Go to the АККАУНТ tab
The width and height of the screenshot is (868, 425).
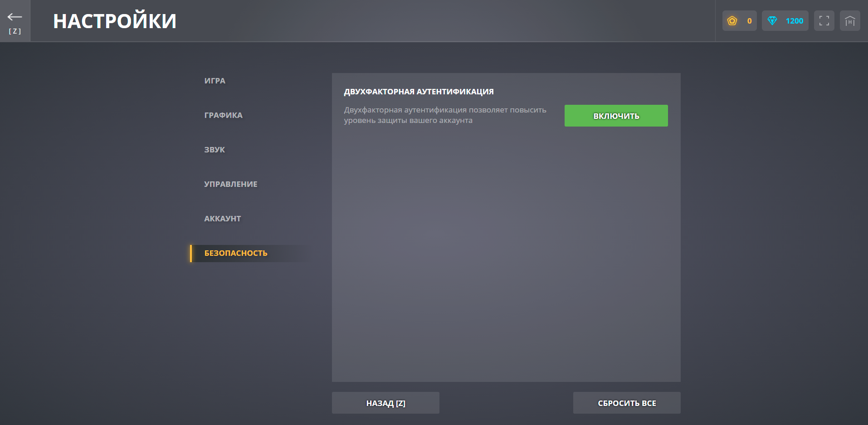tap(223, 219)
